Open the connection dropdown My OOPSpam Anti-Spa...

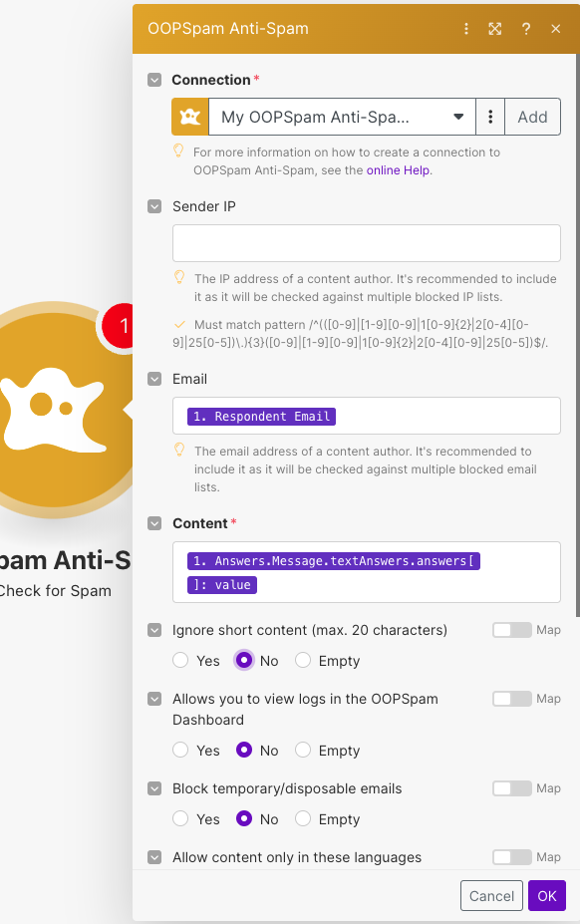(x=342, y=117)
